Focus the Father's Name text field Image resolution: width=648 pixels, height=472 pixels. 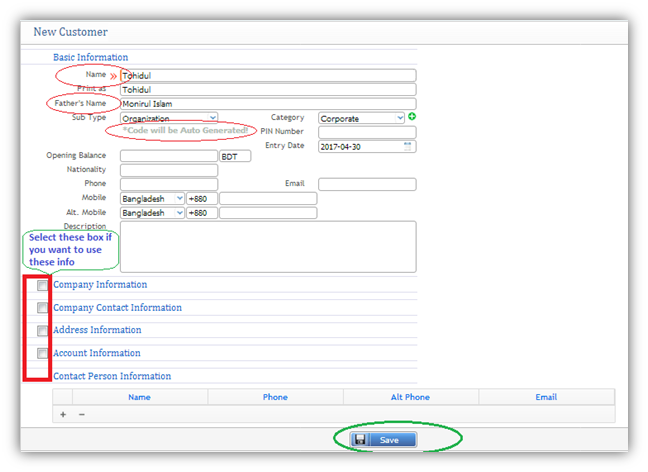(266, 103)
